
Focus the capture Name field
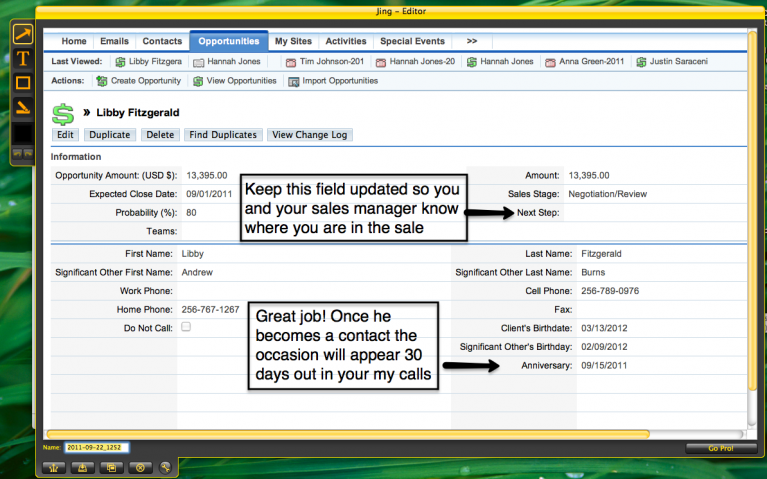tap(96, 447)
